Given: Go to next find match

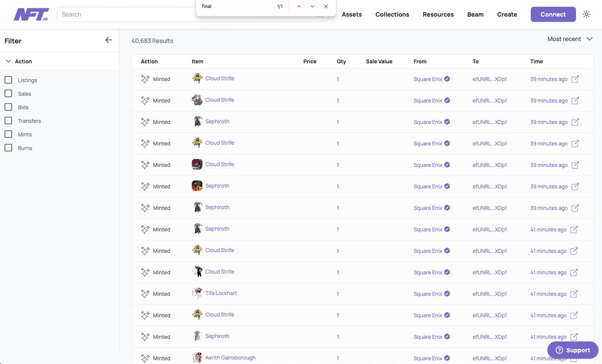Looking at the screenshot, I should pyautogui.click(x=313, y=7).
